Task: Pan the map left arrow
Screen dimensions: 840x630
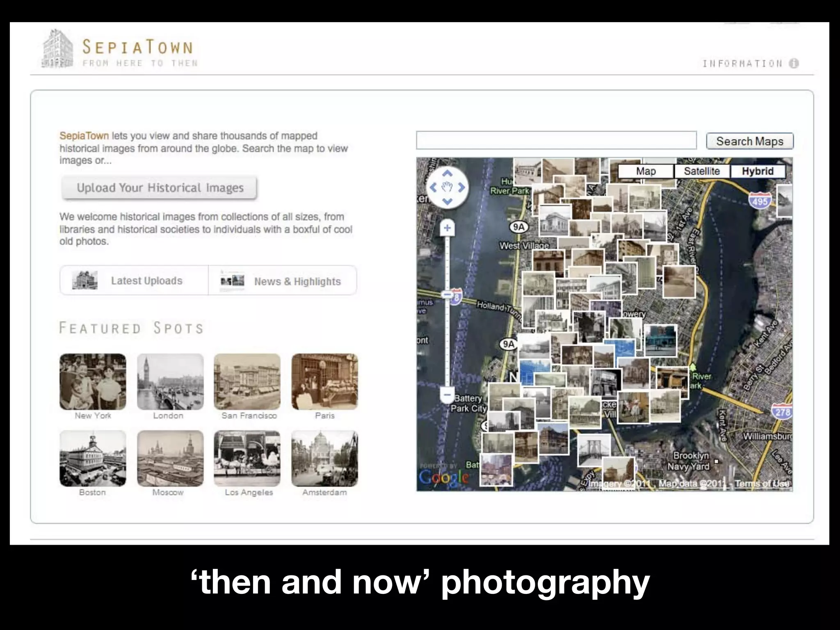Action: pyautogui.click(x=433, y=188)
